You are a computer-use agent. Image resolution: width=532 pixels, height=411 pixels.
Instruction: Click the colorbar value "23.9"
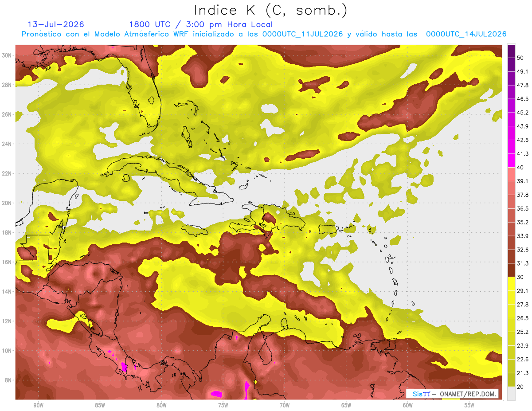point(523,346)
